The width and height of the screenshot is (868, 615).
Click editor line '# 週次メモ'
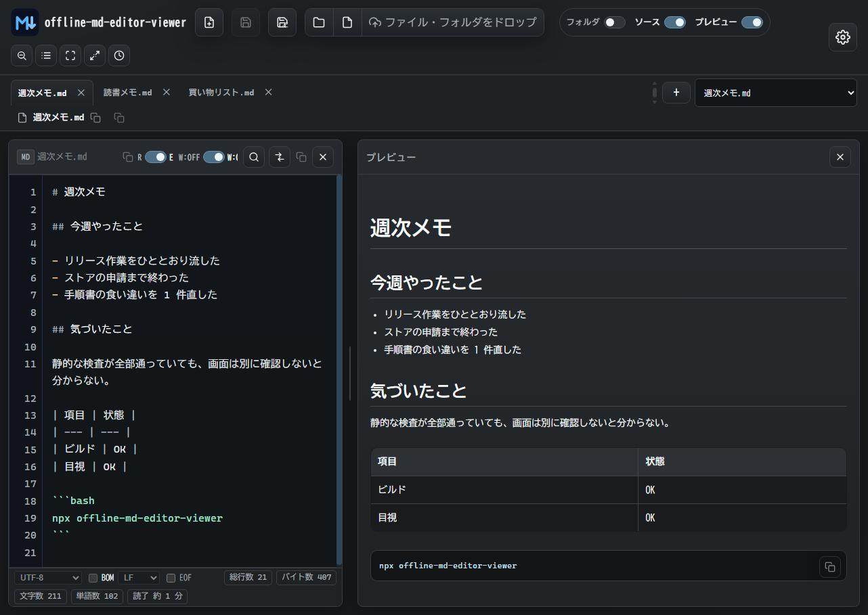[79, 191]
